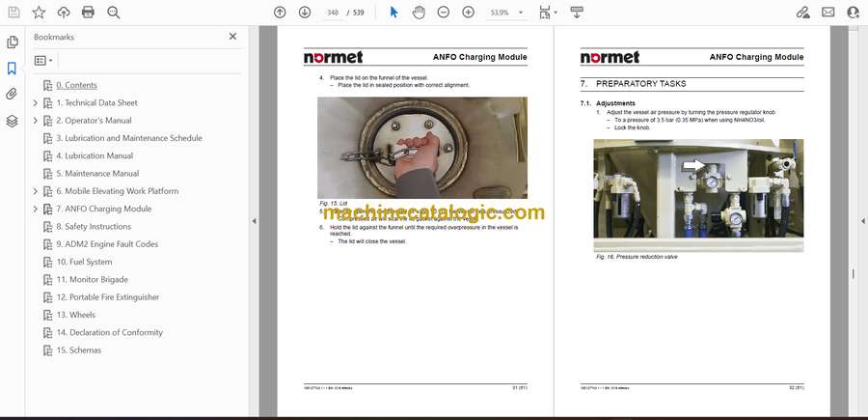This screenshot has width=868, height=420.
Task: Open 14. Declaration of Conformity bookmark
Action: (109, 333)
